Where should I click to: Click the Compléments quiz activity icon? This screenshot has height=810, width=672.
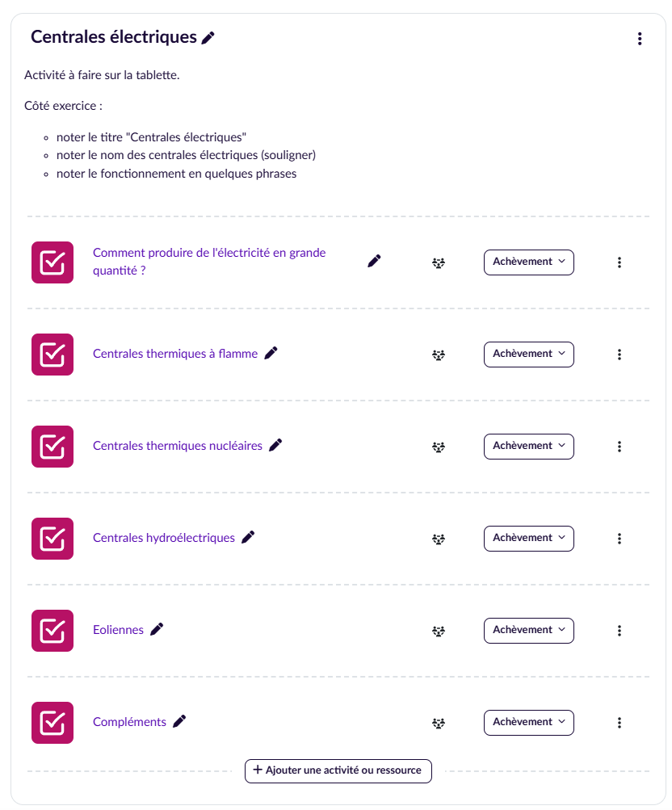pos(52,723)
